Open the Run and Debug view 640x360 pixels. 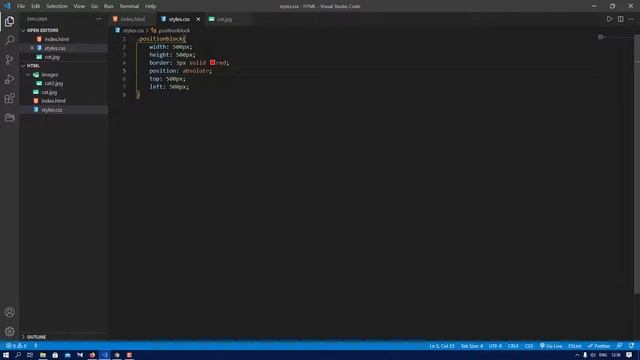[x=9, y=79]
